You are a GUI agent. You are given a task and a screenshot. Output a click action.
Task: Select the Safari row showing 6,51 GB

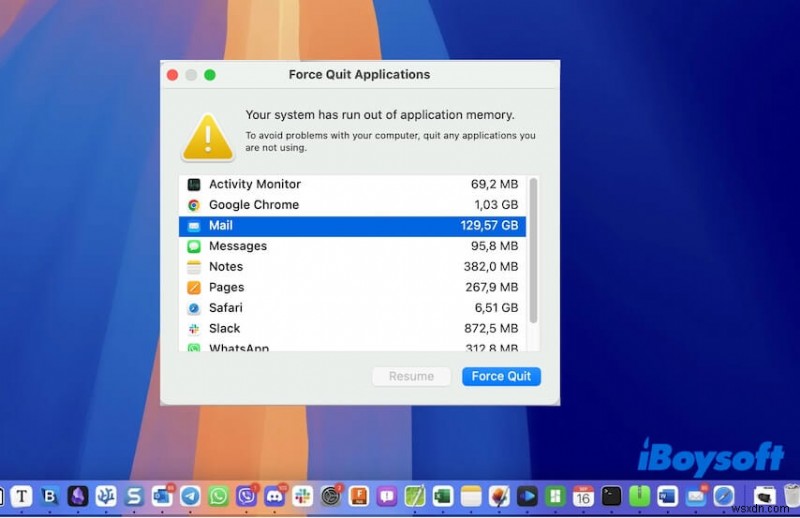[352, 308]
